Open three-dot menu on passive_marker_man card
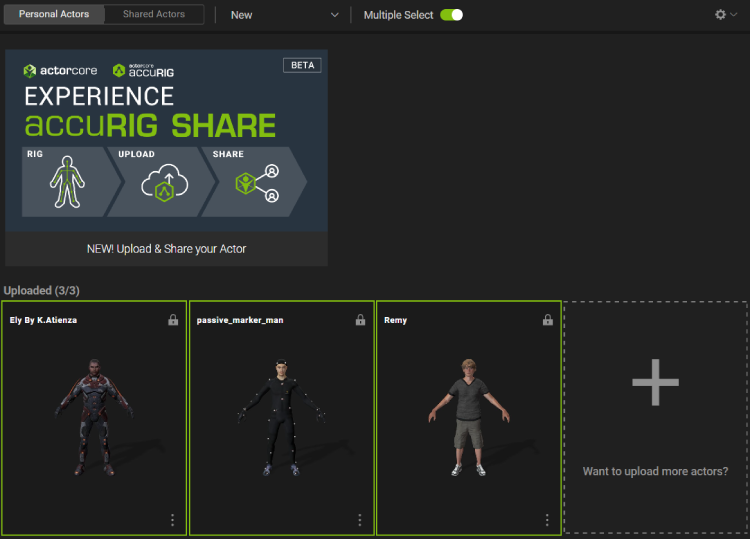Viewport: 750px width, 539px height. click(360, 520)
